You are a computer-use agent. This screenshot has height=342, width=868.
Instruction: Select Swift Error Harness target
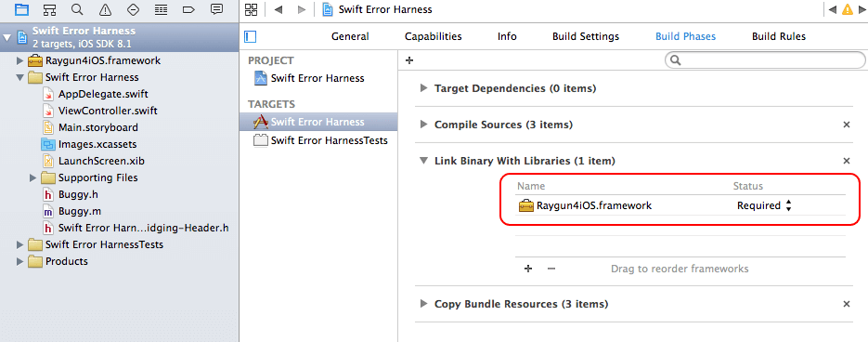point(318,122)
